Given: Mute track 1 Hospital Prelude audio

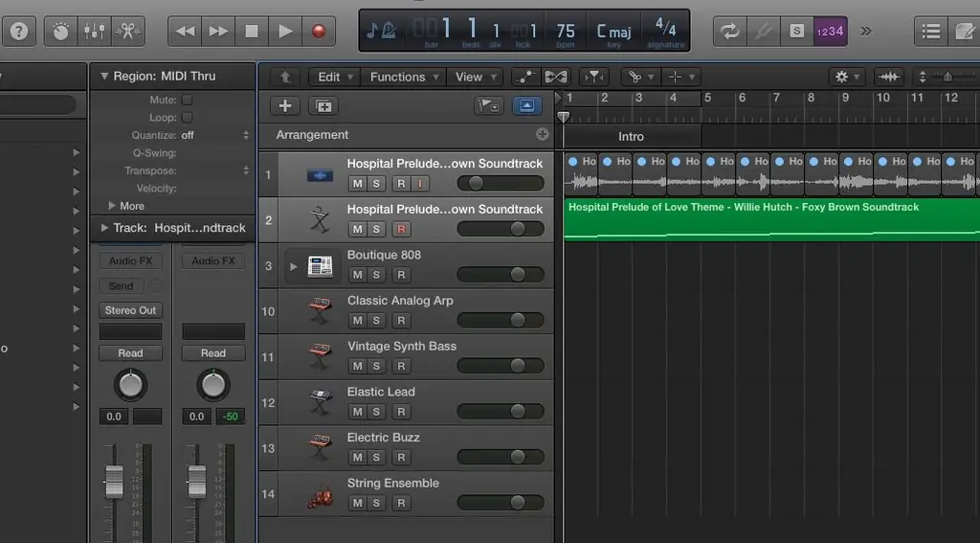Looking at the screenshot, I should pos(357,183).
